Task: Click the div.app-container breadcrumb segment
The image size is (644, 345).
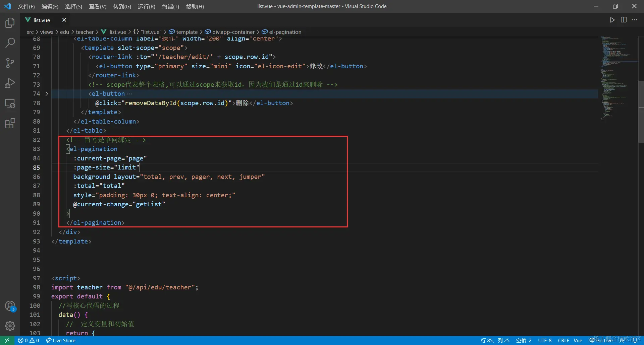Action: tap(230, 32)
